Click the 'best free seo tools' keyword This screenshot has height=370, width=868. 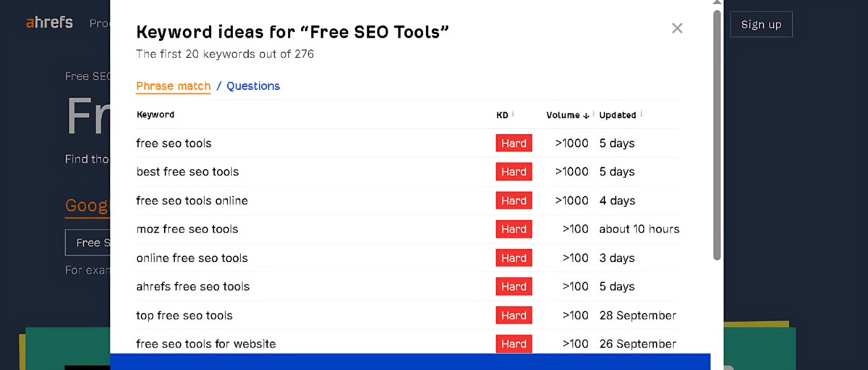187,172
